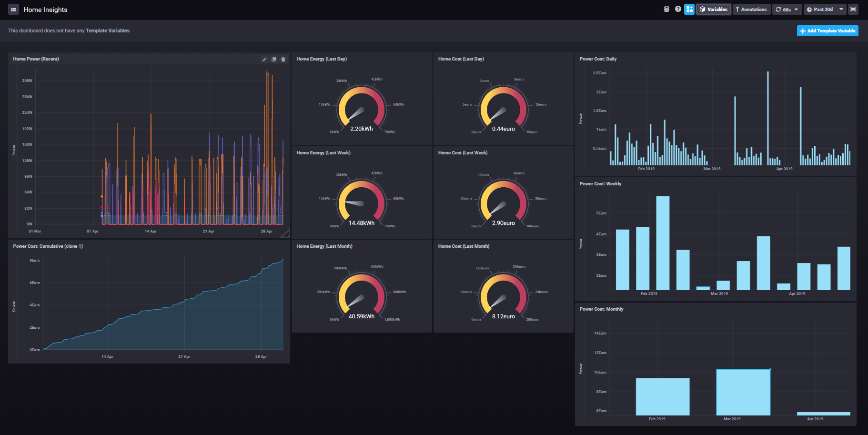The width and height of the screenshot is (868, 435).
Task: Click the 14.48kWh gauge value
Action: [362, 223]
